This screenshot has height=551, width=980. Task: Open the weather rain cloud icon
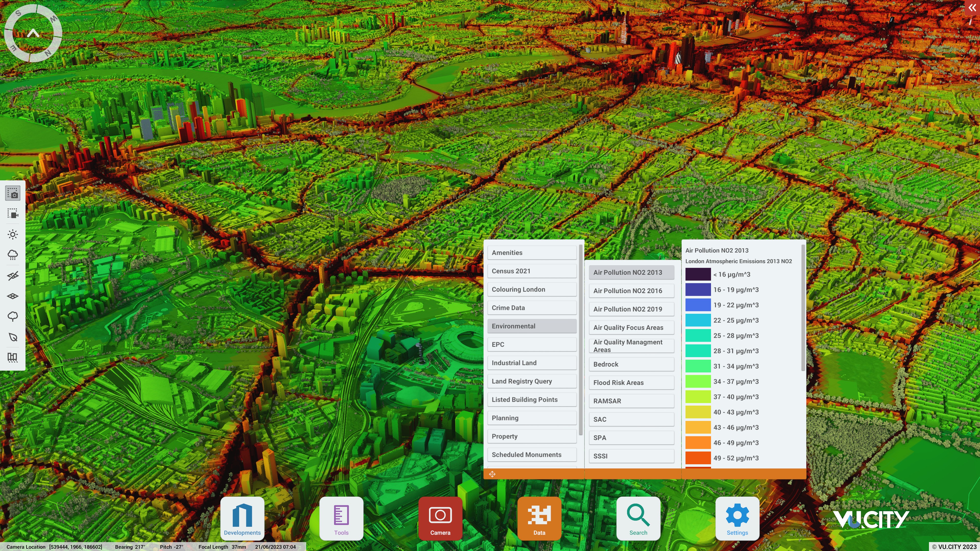(13, 255)
